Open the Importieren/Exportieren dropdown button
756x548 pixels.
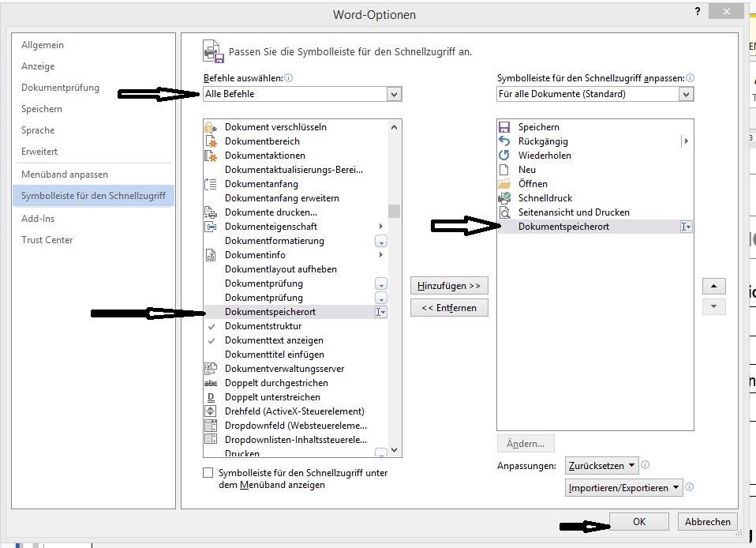624,488
